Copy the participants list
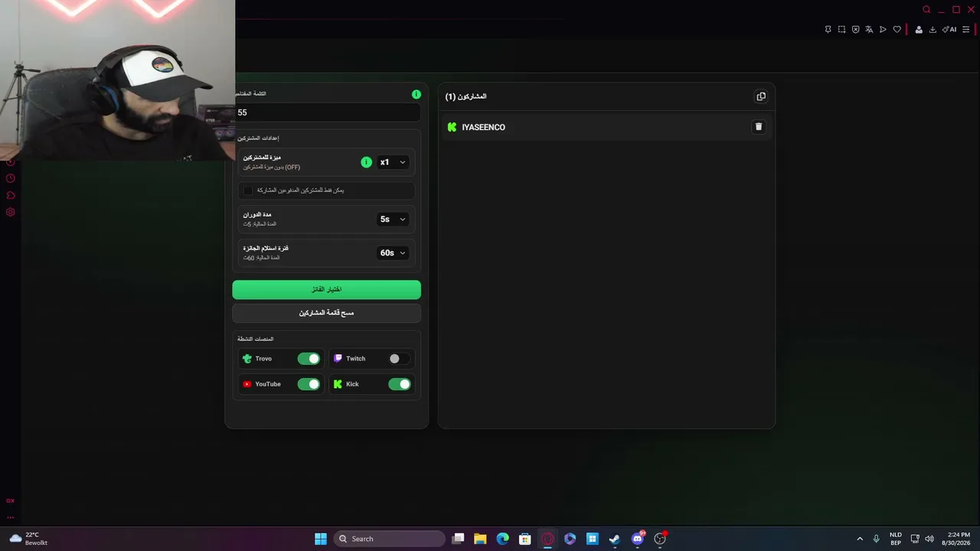 (761, 96)
